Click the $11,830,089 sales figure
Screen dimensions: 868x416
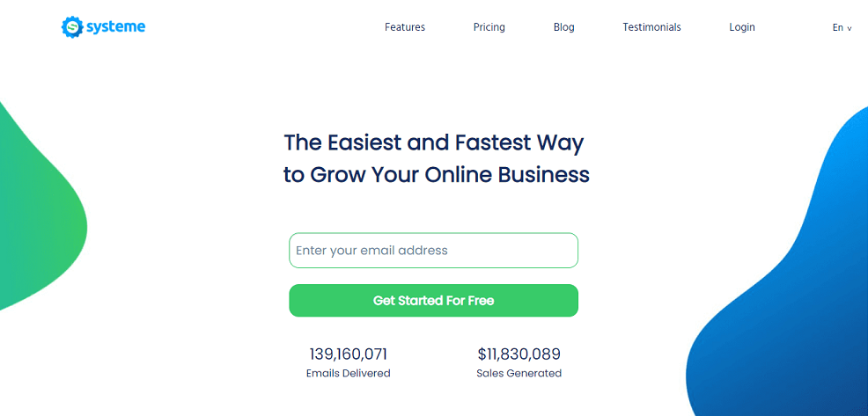click(519, 354)
